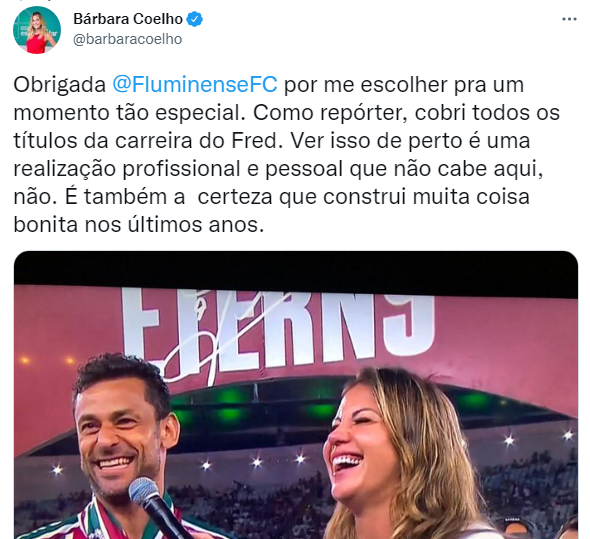The width and height of the screenshot is (590, 539).
Task: Open the tweet's three-dot more menu
Action: (x=569, y=19)
